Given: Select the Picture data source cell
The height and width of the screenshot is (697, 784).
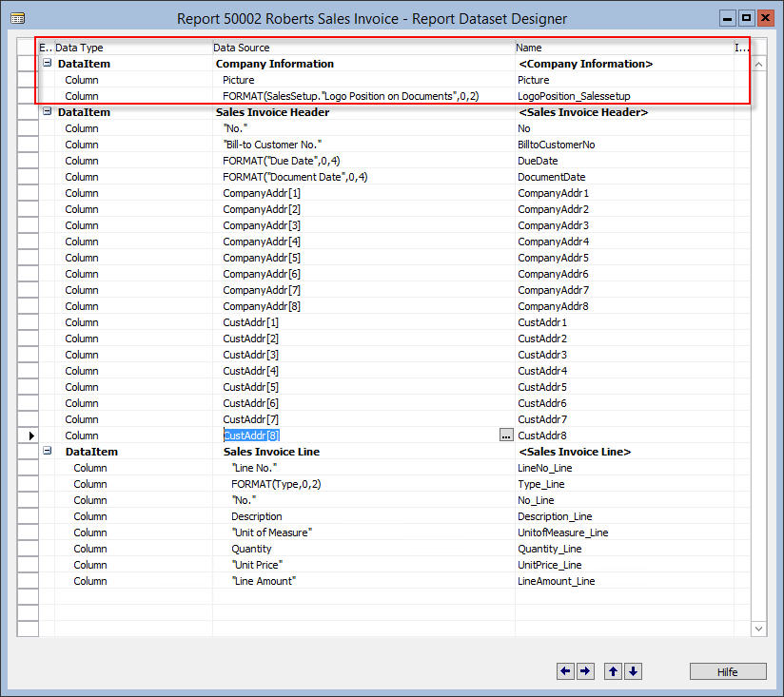Looking at the screenshot, I should [363, 80].
